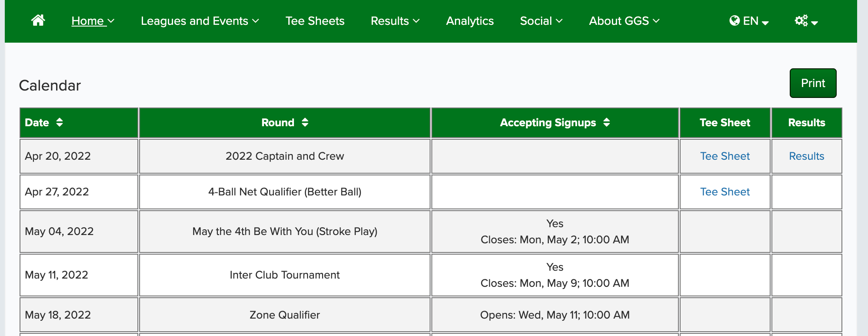Open Tee Sheet for 4-Ball Net Qualifier
868x336 pixels.
(x=725, y=192)
